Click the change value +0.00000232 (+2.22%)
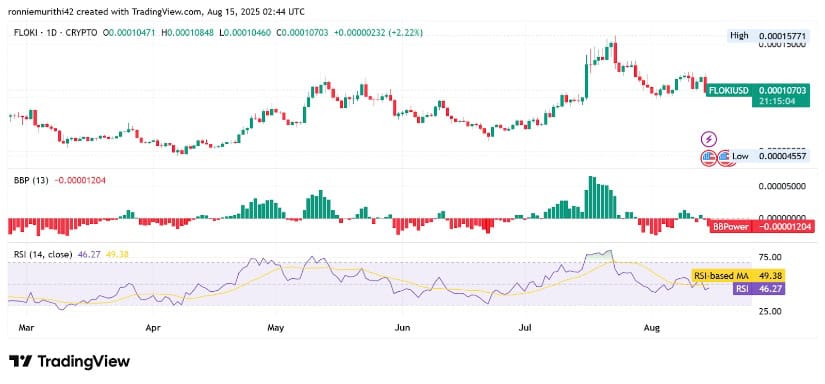The width and height of the screenshot is (825, 384). (378, 33)
